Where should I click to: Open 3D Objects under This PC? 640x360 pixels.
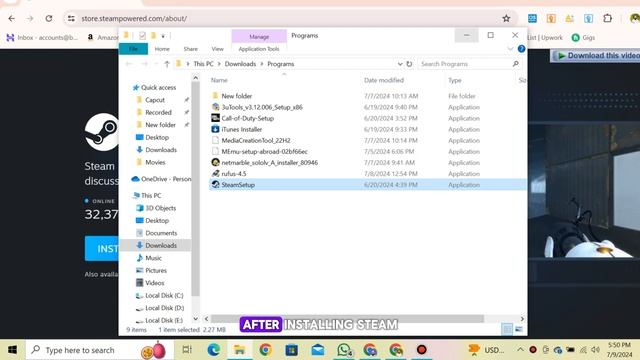[x=160, y=208]
